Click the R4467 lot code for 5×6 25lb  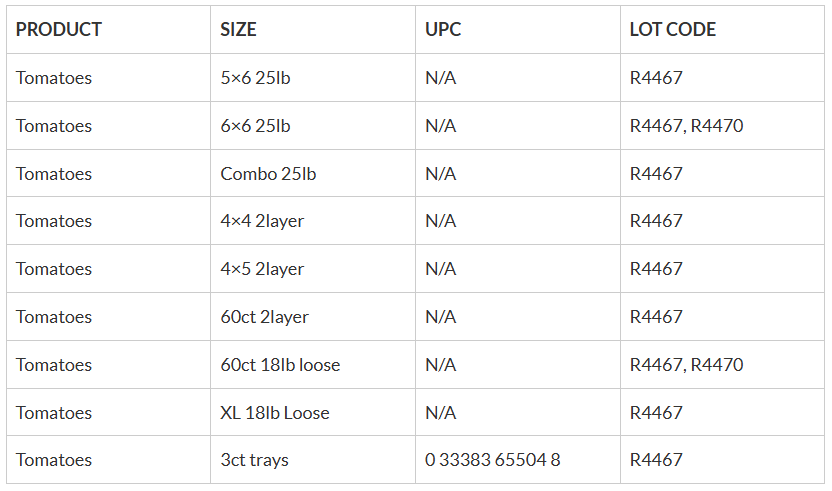click(656, 78)
